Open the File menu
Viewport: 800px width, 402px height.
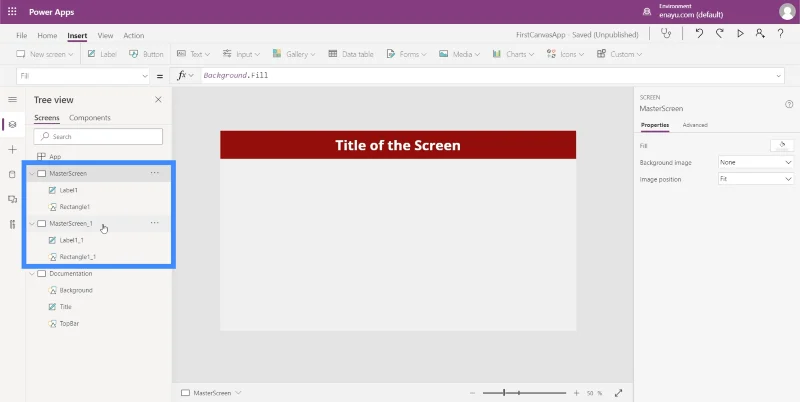tap(21, 35)
